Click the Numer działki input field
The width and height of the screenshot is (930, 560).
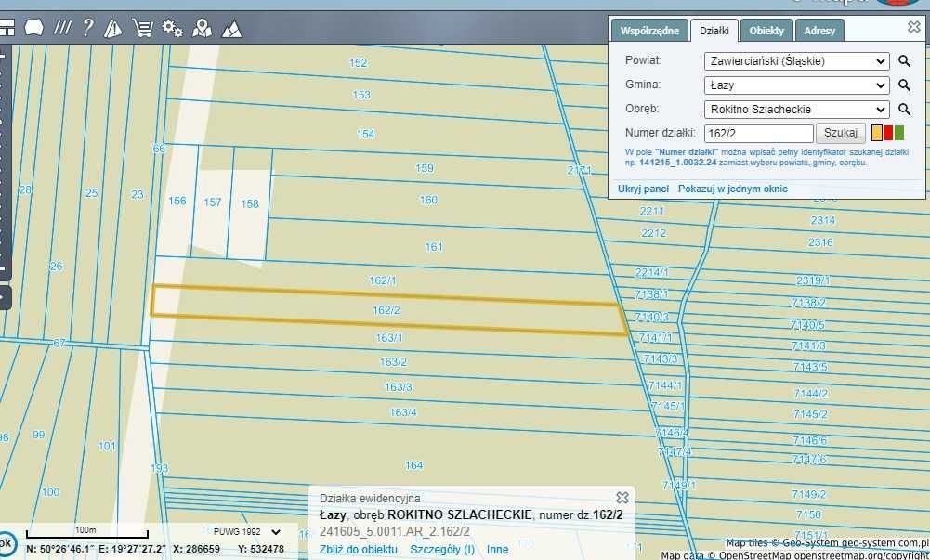pyautogui.click(x=758, y=134)
